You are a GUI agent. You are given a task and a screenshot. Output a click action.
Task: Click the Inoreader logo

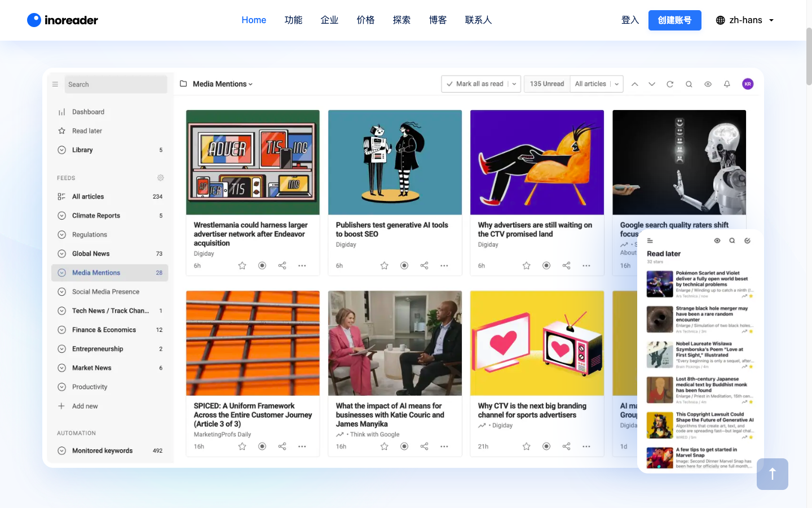(63, 20)
